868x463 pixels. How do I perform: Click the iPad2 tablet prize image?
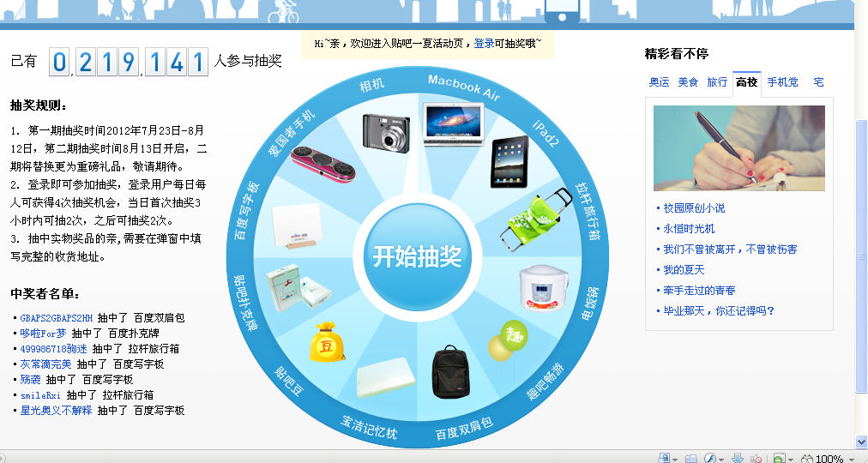click(x=509, y=161)
